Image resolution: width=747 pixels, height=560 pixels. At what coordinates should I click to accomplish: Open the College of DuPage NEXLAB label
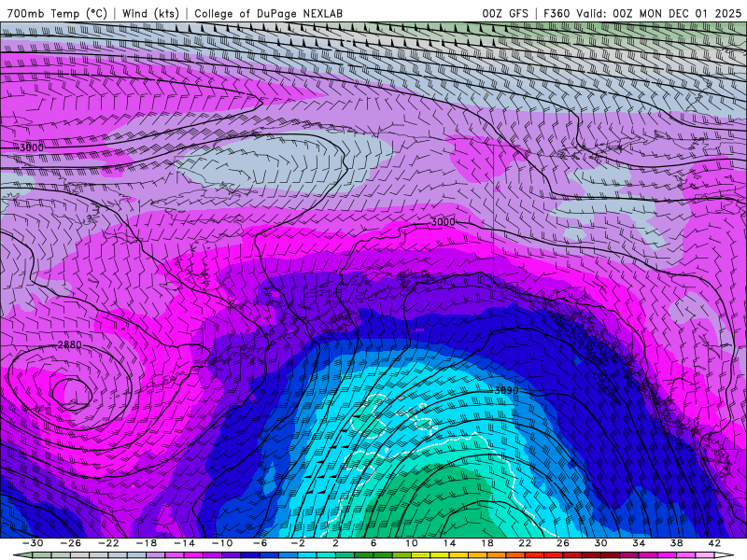(267, 13)
